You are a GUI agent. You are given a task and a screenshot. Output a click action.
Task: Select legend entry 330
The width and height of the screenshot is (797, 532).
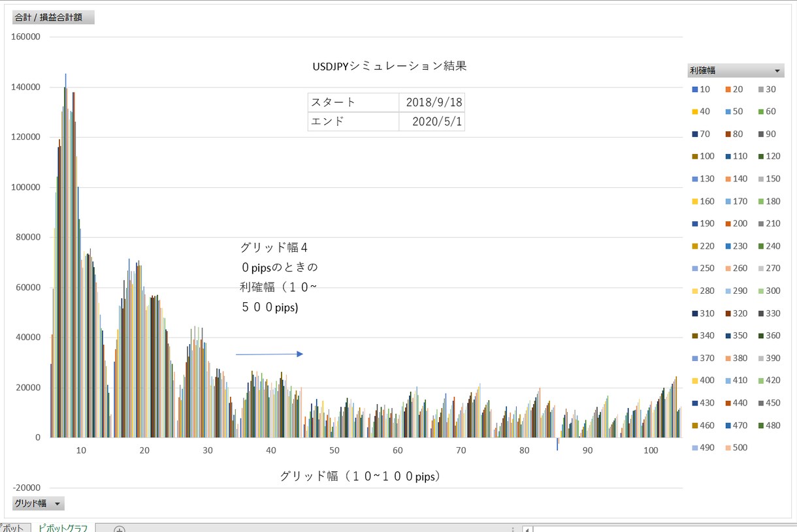point(769,313)
